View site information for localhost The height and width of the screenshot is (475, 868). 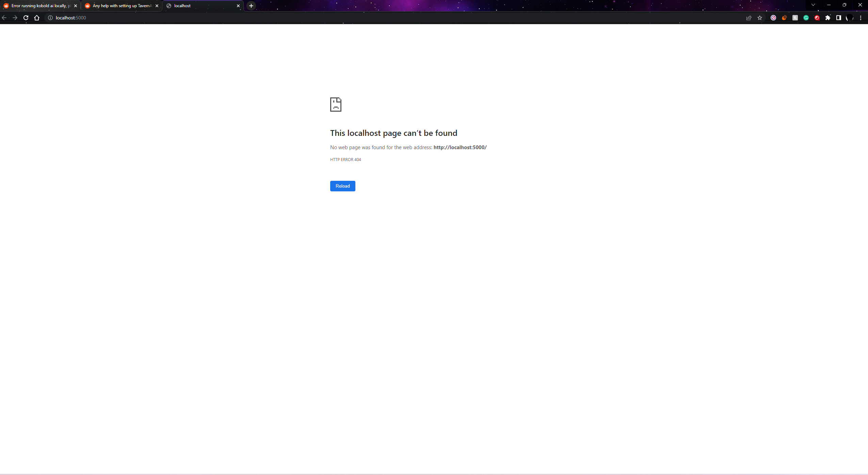50,18
